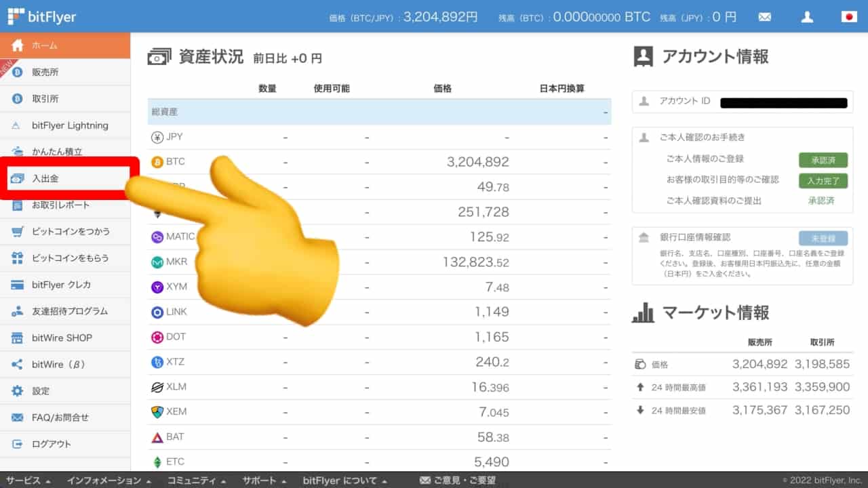The image size is (868, 488).
Task: Click the ご意見・ご要望 feedback link
Action: tap(458, 481)
